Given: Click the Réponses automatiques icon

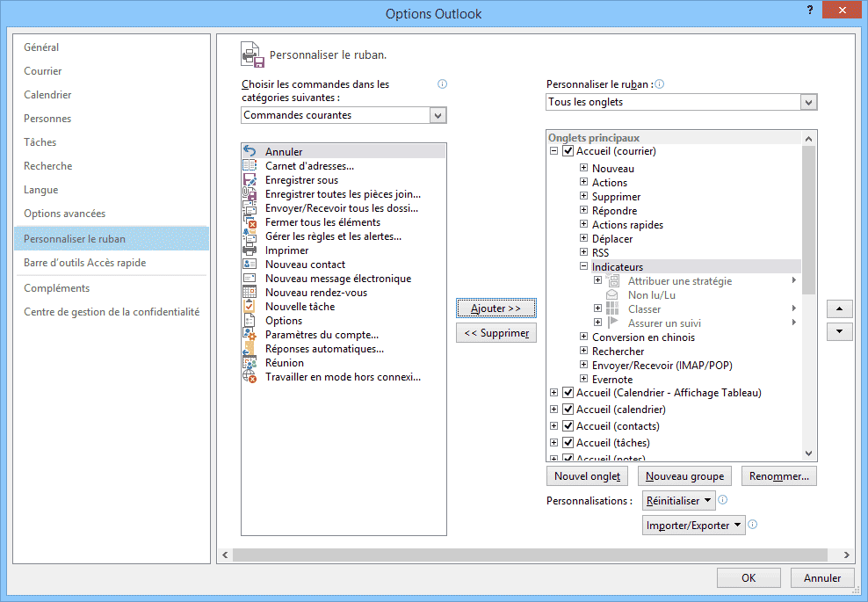Looking at the screenshot, I should tap(250, 349).
